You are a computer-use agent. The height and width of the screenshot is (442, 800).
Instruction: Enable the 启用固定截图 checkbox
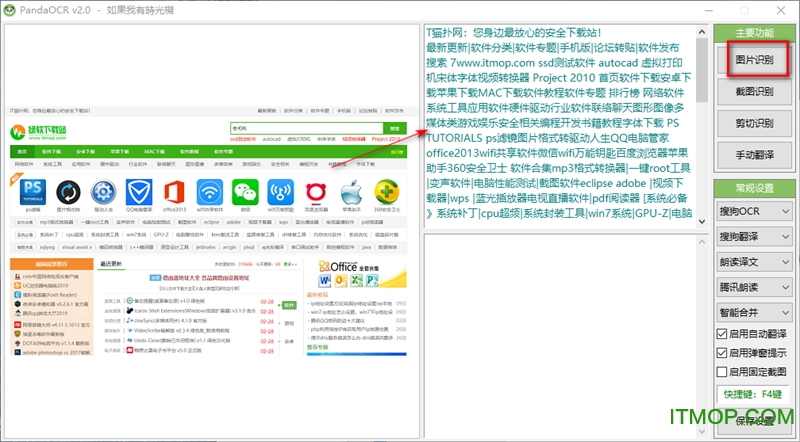(721, 372)
